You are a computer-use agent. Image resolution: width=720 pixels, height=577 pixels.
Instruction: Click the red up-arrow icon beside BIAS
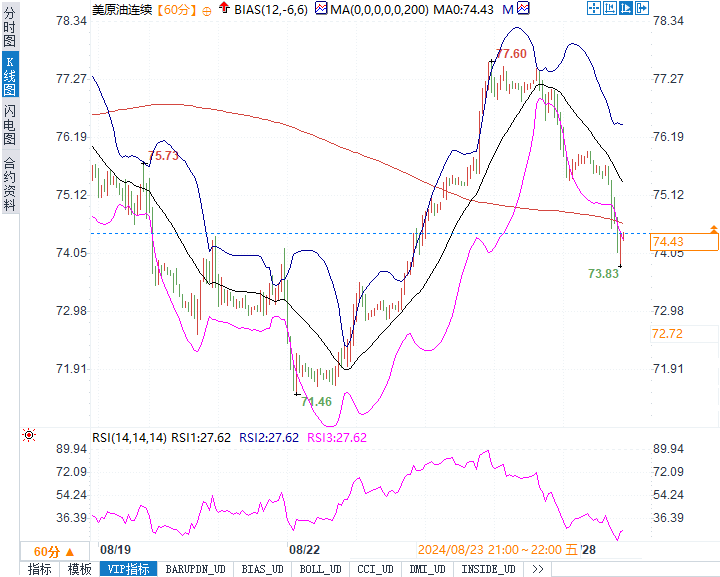(x=224, y=7)
